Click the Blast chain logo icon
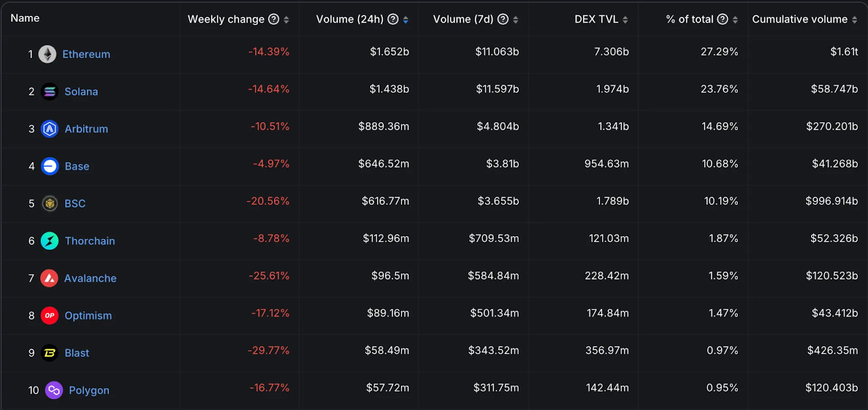 (50, 353)
